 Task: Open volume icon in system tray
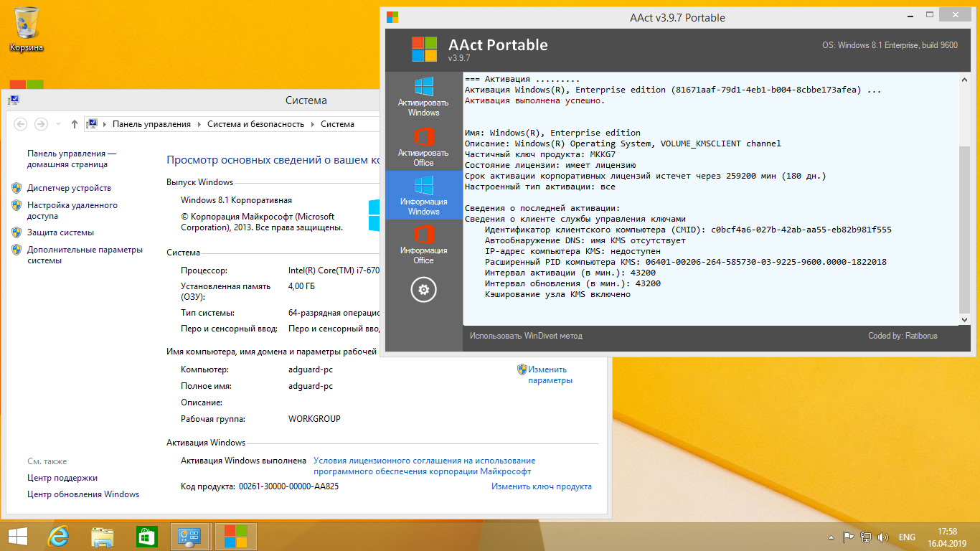coord(883,537)
